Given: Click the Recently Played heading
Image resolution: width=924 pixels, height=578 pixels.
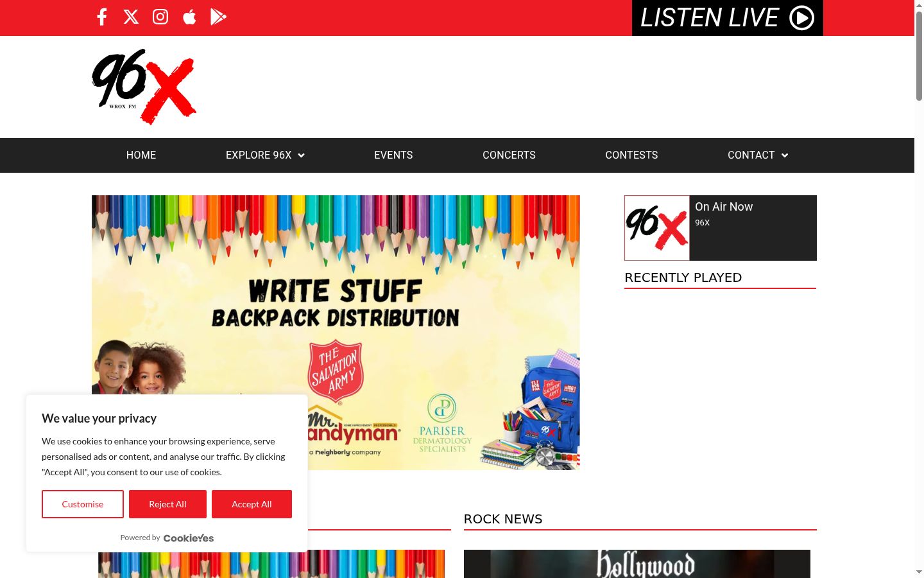Looking at the screenshot, I should tap(683, 277).
